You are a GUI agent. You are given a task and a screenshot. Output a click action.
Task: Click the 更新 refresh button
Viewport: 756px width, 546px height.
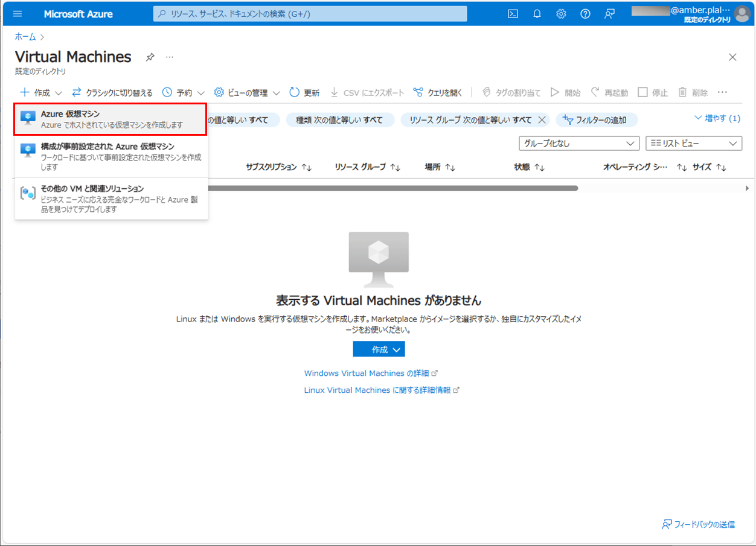[x=304, y=93]
